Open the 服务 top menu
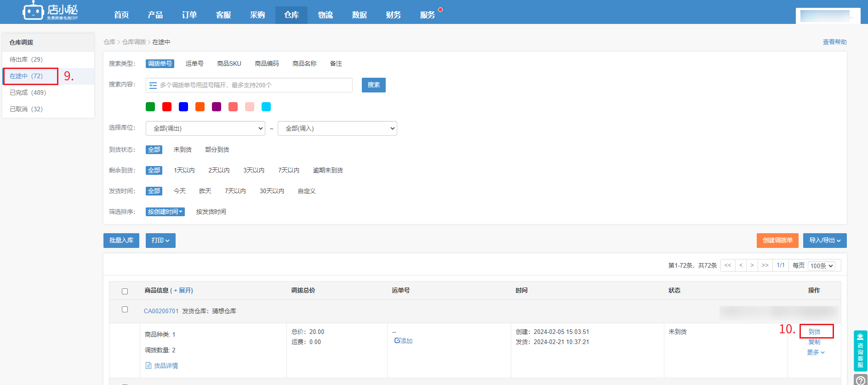Viewport: 868px width, 385px height. pos(428,15)
